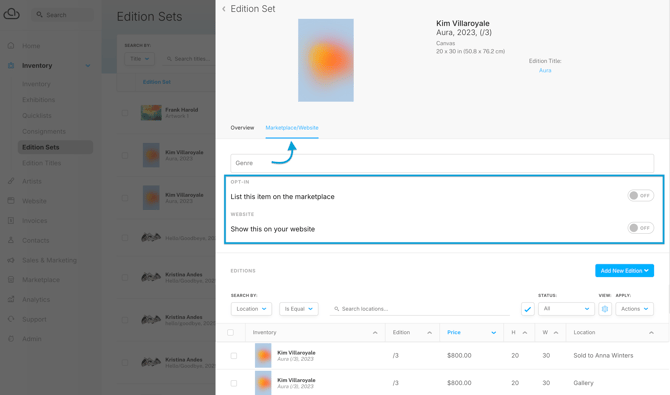Click the blue checkmark filter button
The image size is (670, 395).
[528, 309]
